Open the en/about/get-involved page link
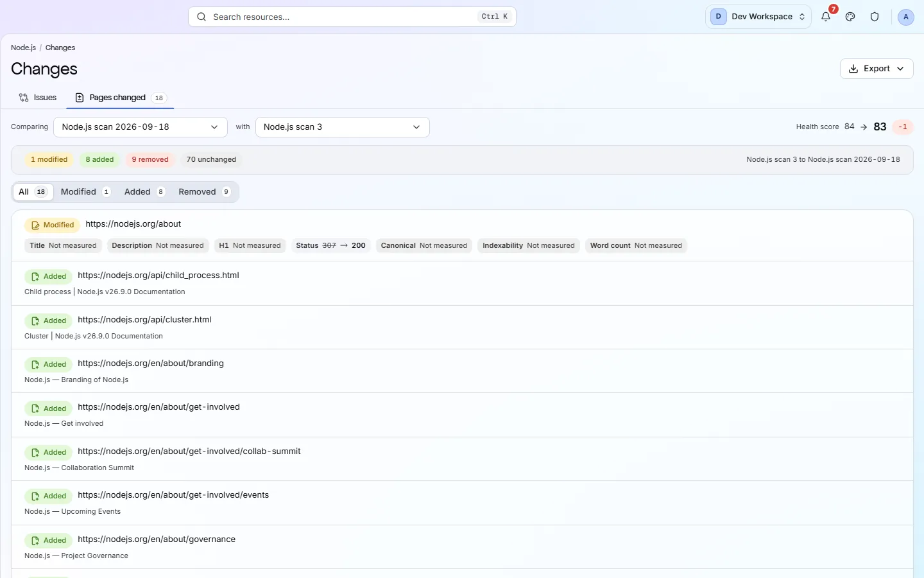Screen dimensions: 924x578 pos(158,407)
